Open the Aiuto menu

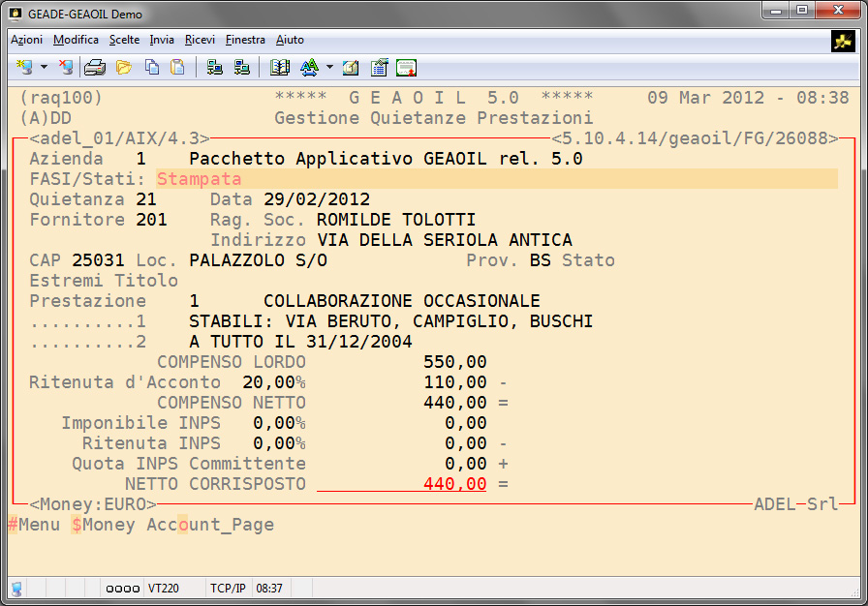(x=290, y=40)
